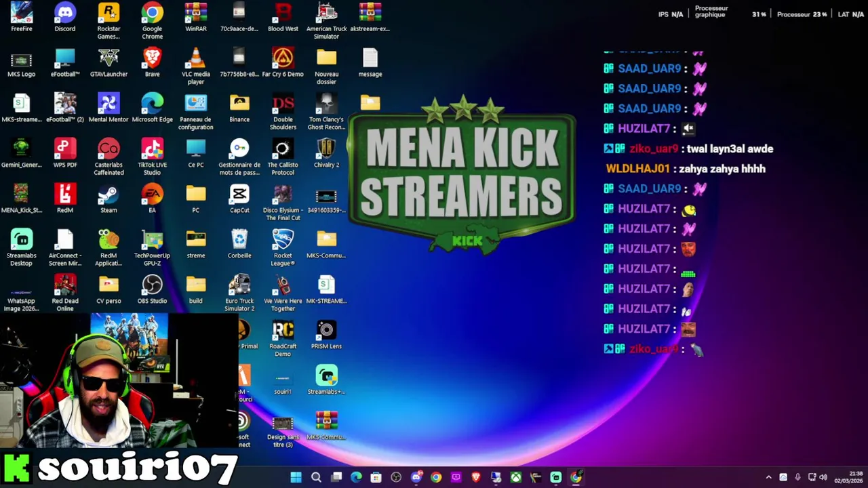Open the FreeFire desktop shortcut

[21, 18]
